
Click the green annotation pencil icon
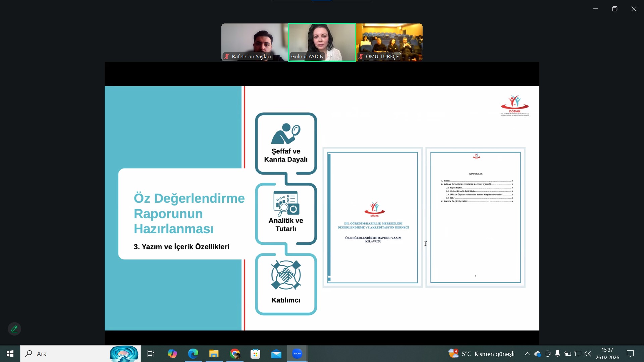[x=14, y=329]
